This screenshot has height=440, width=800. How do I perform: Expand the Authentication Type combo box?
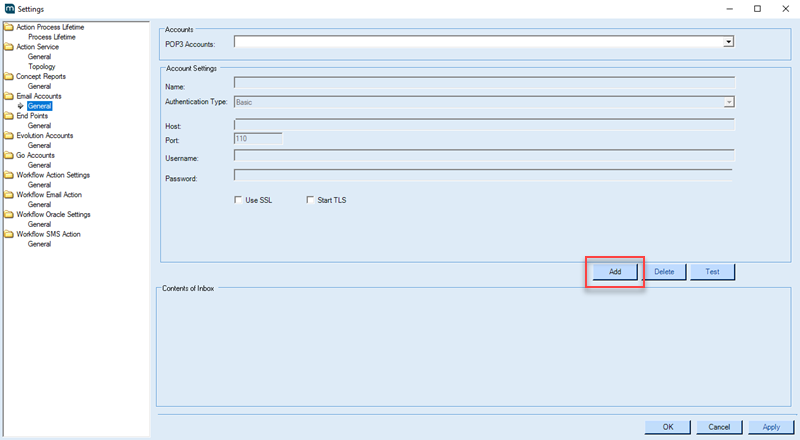pyautogui.click(x=728, y=102)
